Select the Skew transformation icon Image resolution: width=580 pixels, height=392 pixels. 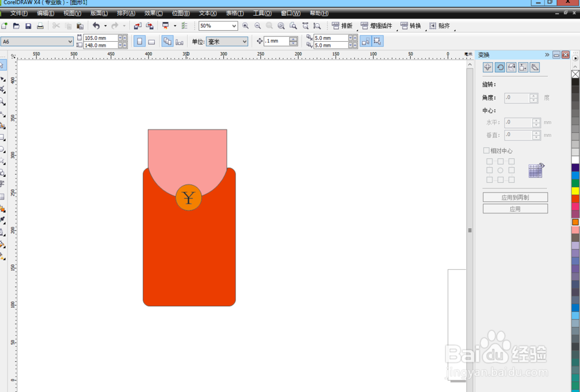pos(535,67)
